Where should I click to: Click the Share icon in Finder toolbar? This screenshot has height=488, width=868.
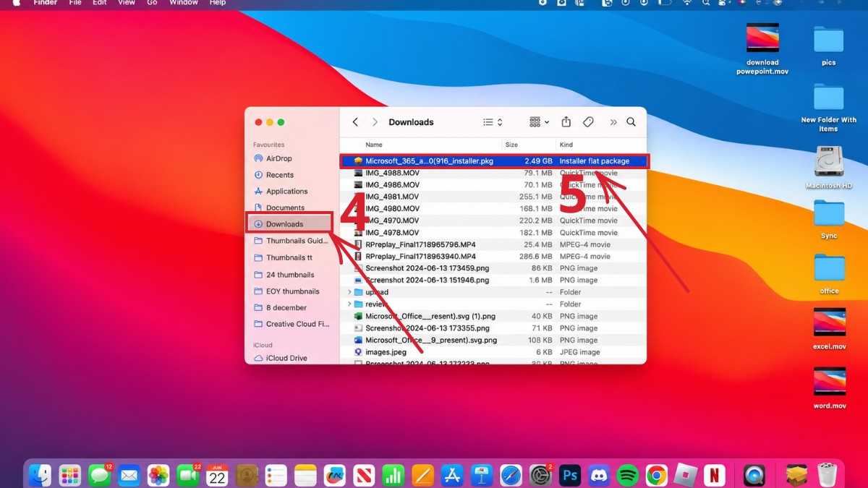[566, 122]
